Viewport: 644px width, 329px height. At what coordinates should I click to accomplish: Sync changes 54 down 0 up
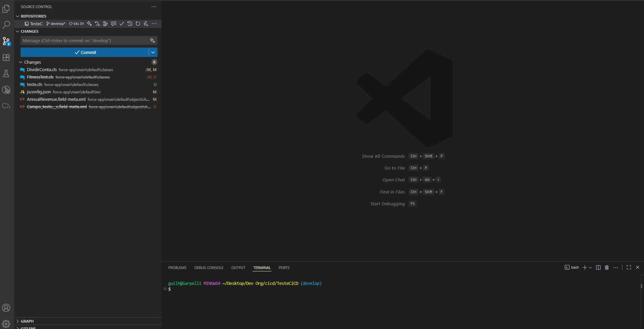(76, 24)
